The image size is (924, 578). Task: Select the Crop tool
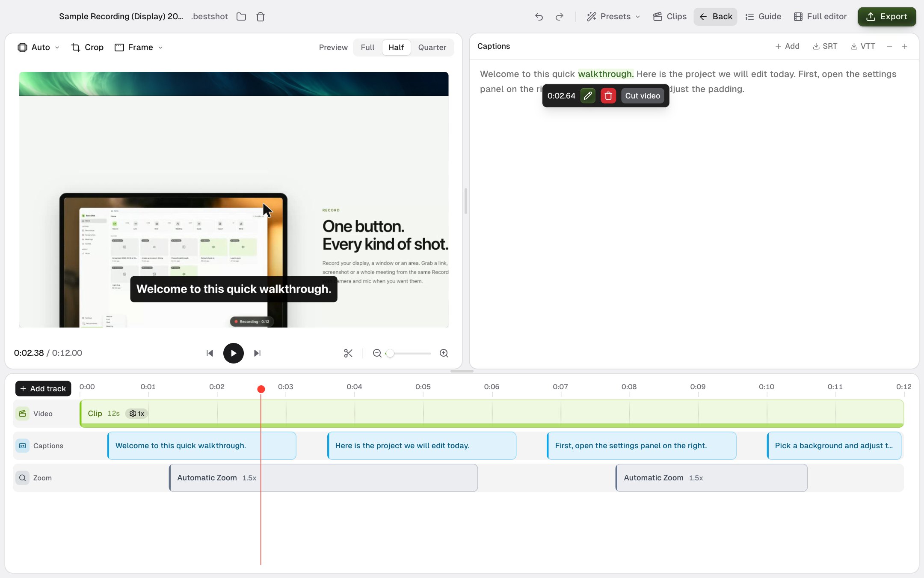pos(87,47)
